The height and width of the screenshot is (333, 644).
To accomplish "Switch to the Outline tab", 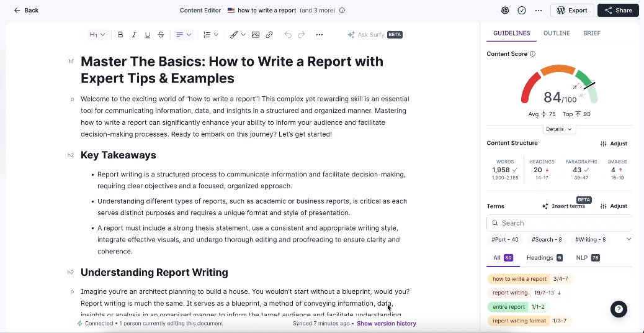I will click(x=557, y=33).
